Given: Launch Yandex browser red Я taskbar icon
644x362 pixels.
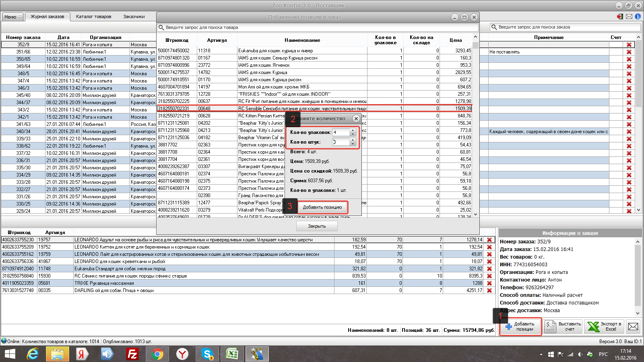Looking at the screenshot, I should point(83,354).
